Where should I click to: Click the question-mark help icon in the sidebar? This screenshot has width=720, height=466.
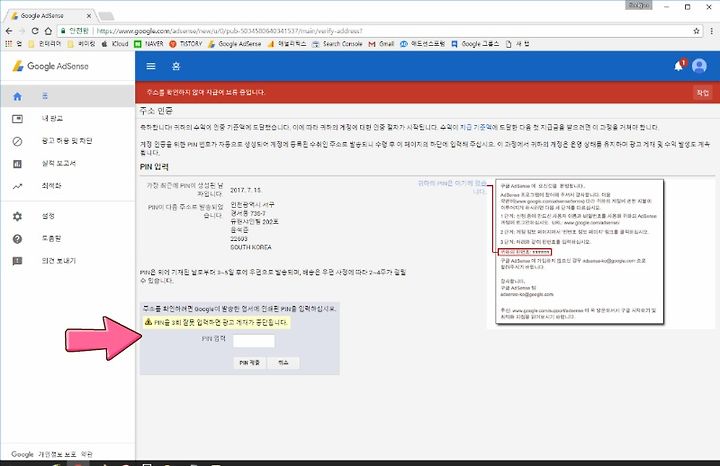tap(17, 239)
